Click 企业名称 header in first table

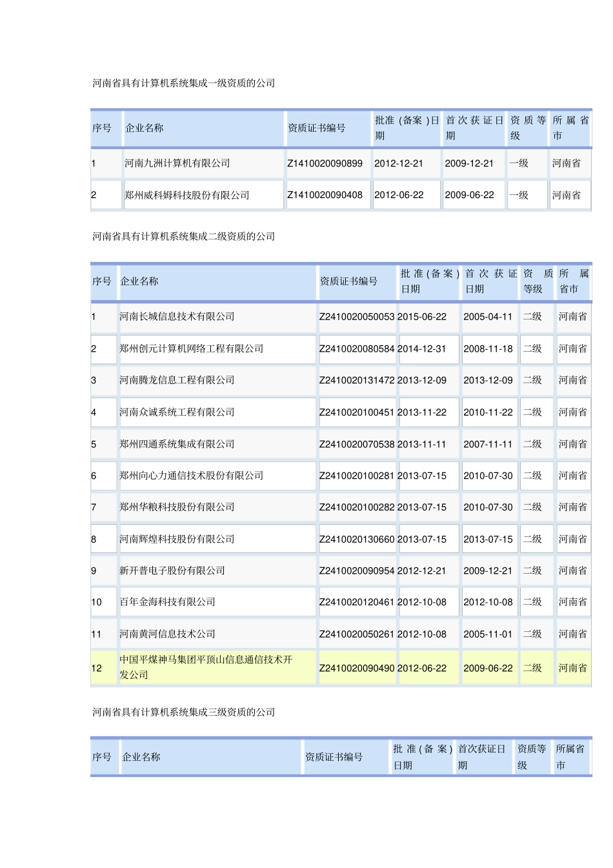pos(145,128)
